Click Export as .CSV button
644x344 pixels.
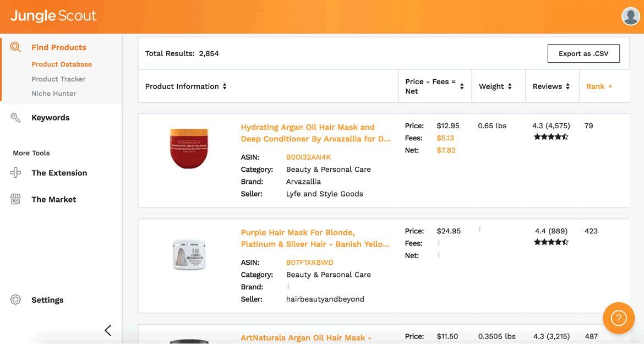583,53
